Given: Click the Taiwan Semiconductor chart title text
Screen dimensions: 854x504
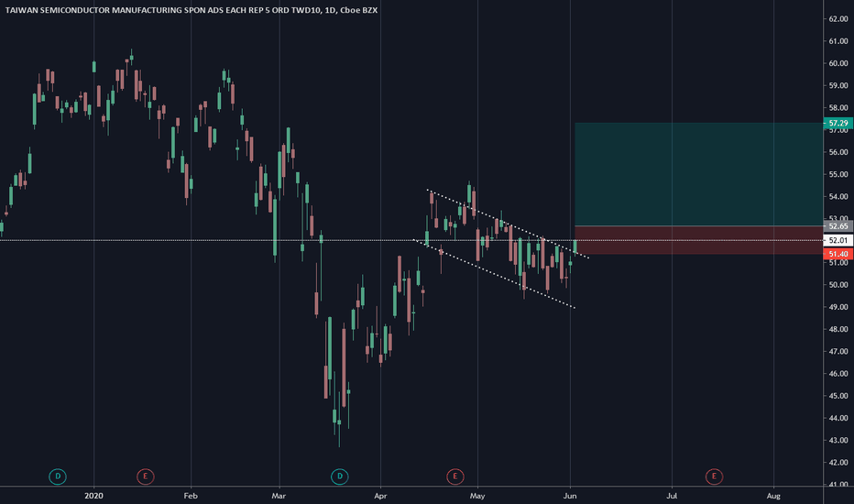Looking at the screenshot, I should [x=192, y=10].
